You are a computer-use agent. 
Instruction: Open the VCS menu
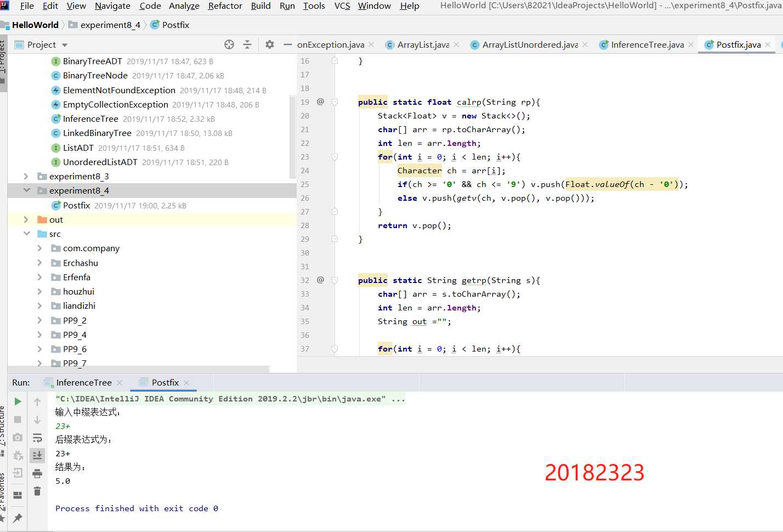342,6
